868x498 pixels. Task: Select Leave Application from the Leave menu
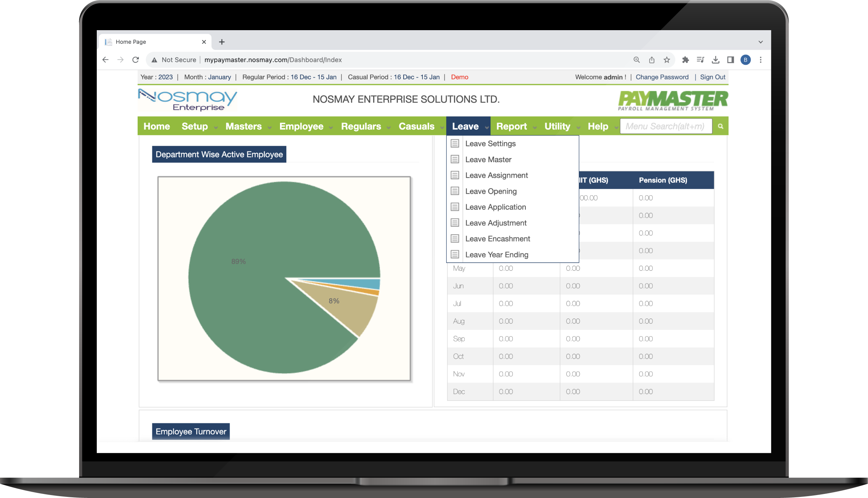pos(495,207)
